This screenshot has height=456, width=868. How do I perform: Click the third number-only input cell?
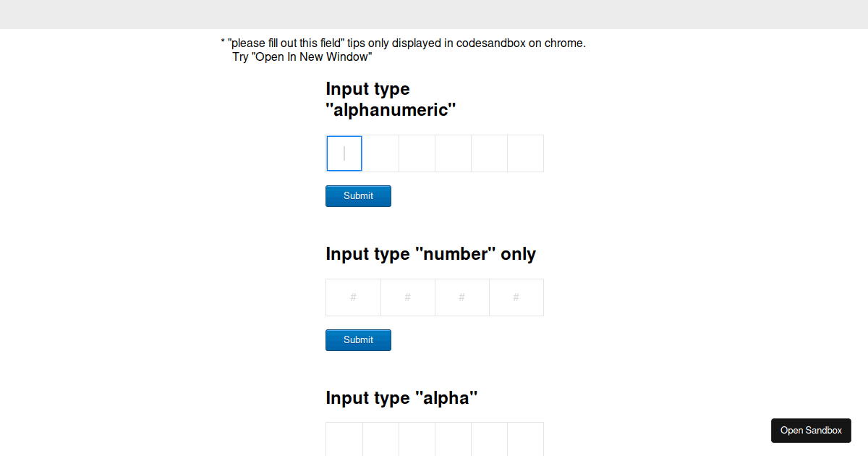(x=461, y=297)
